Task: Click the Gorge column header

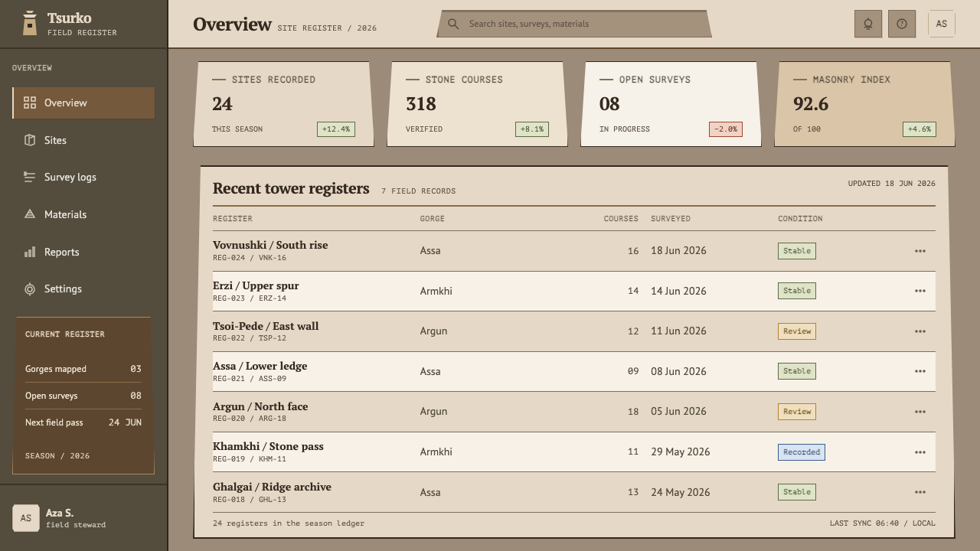Action: tap(433, 219)
